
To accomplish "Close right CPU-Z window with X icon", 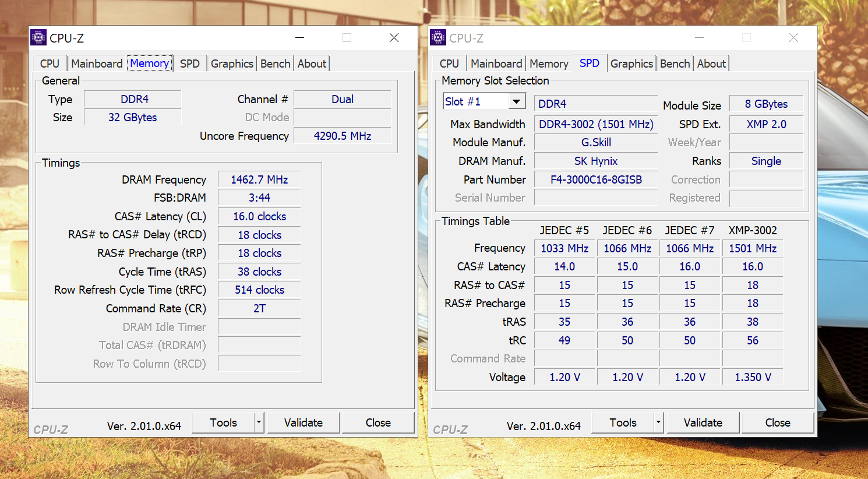I will click(794, 38).
